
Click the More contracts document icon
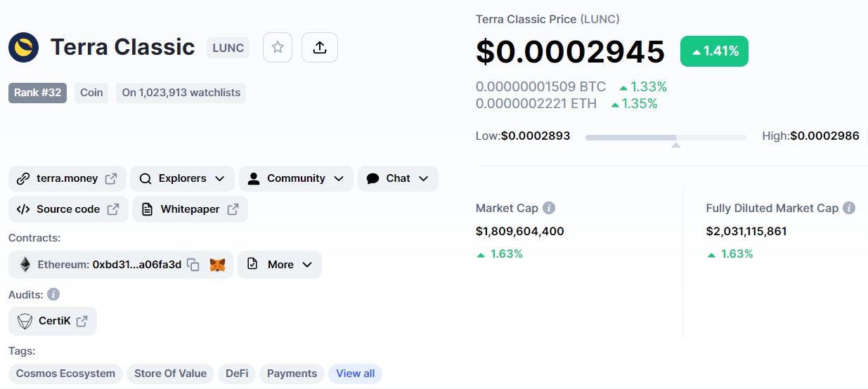point(252,265)
